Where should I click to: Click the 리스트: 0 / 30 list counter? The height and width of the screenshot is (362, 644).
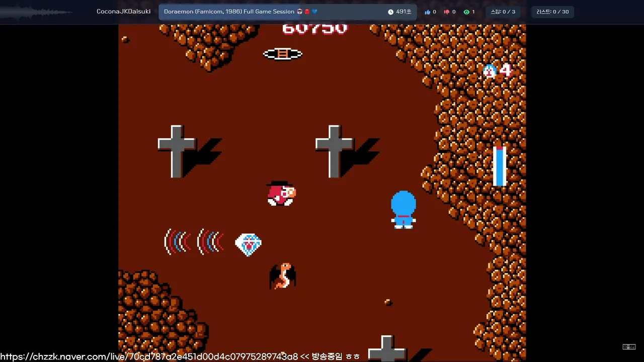pyautogui.click(x=552, y=12)
